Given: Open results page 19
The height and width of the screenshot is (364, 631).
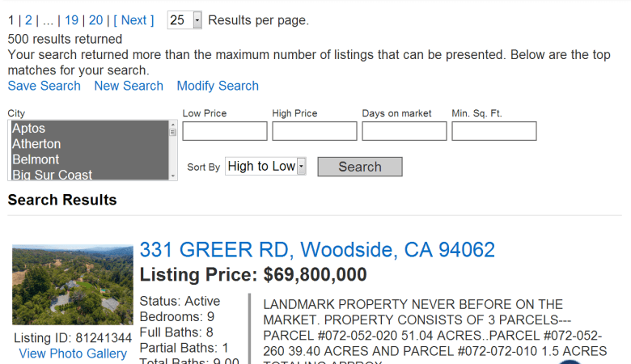Looking at the screenshot, I should 71,20.
